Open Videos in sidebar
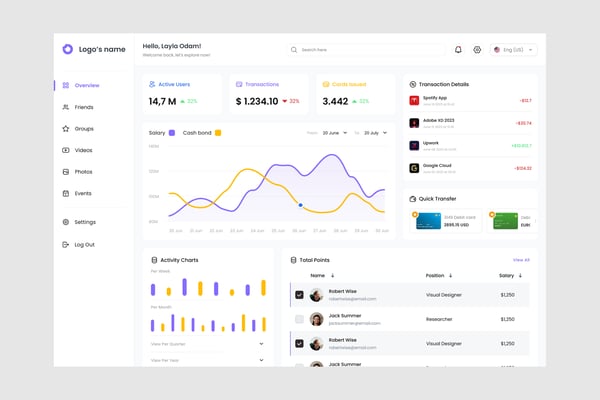 83,150
